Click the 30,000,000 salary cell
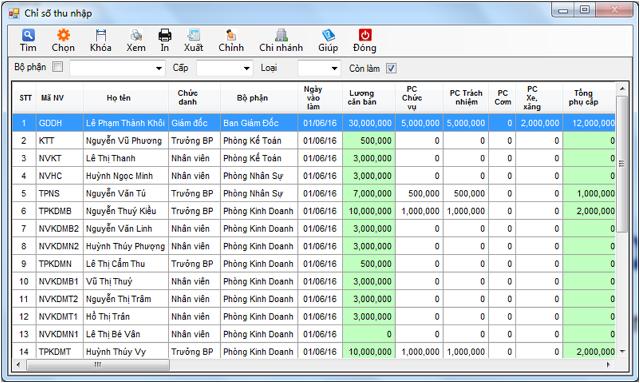The height and width of the screenshot is (383, 640). [x=369, y=123]
